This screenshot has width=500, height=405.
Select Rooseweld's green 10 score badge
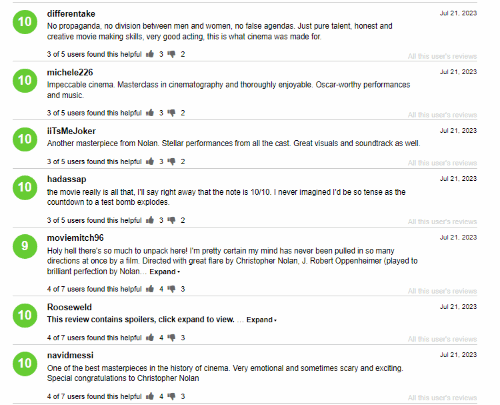click(x=25, y=315)
